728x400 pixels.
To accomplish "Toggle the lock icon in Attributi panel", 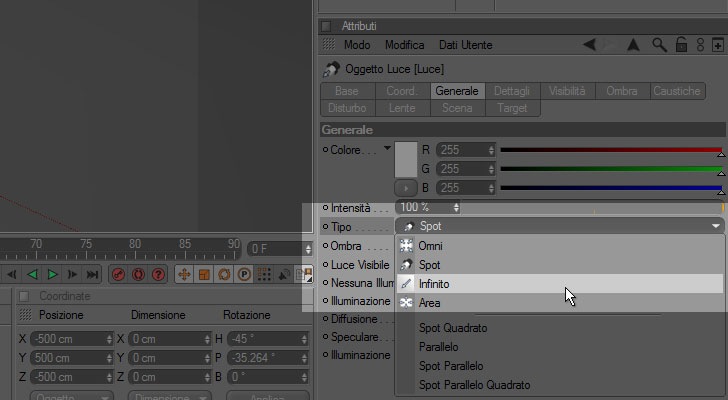I will pos(681,45).
